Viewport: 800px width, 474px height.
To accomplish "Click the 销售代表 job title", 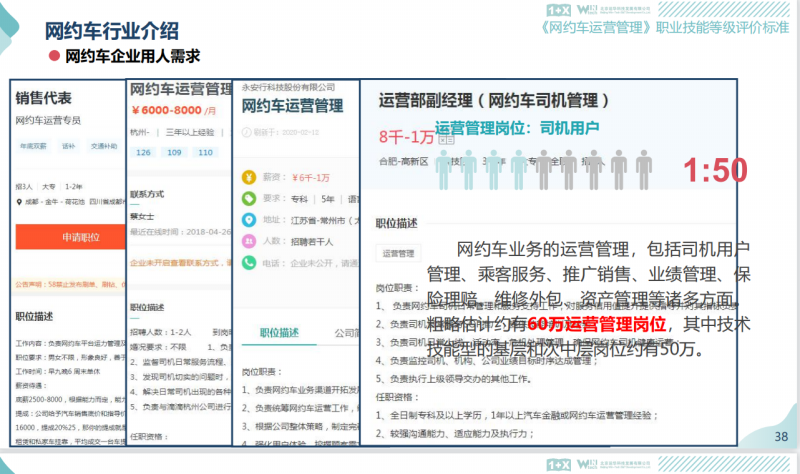I will tap(44, 98).
